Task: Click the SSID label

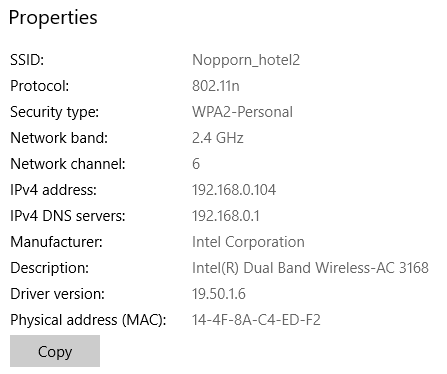Action: click(27, 60)
